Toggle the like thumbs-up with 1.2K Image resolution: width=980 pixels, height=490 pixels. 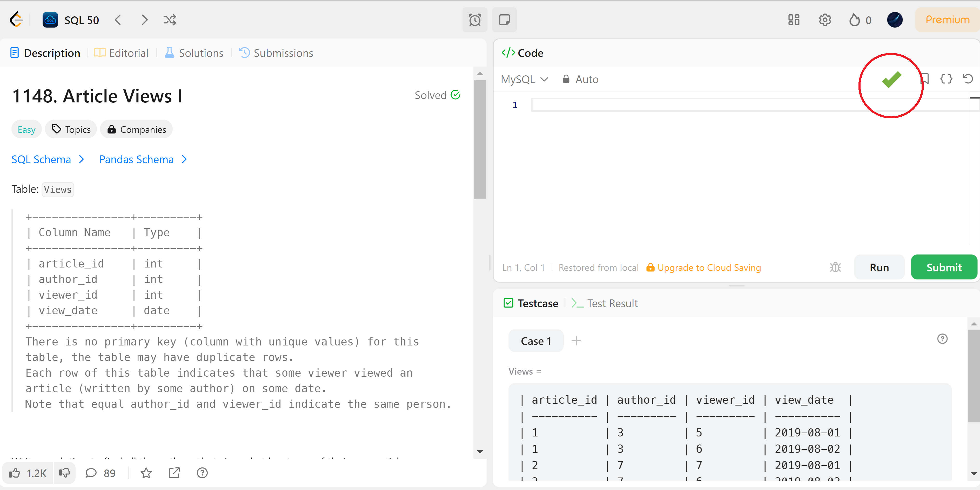tap(27, 473)
